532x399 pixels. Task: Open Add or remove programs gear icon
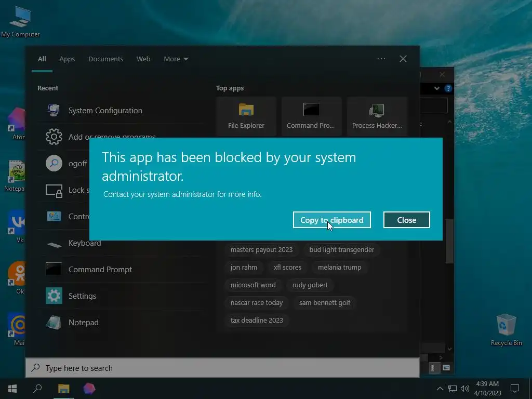click(x=54, y=137)
